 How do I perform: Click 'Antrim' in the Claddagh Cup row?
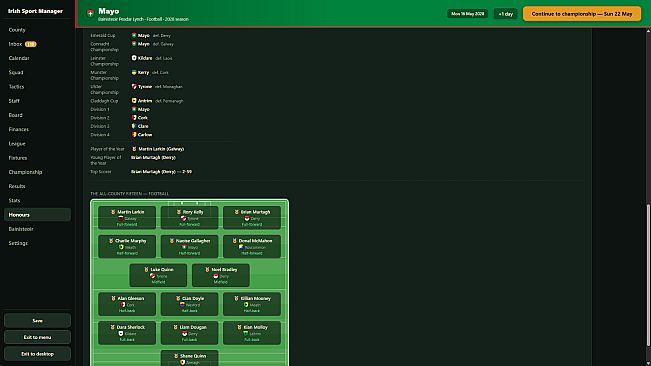(x=145, y=100)
